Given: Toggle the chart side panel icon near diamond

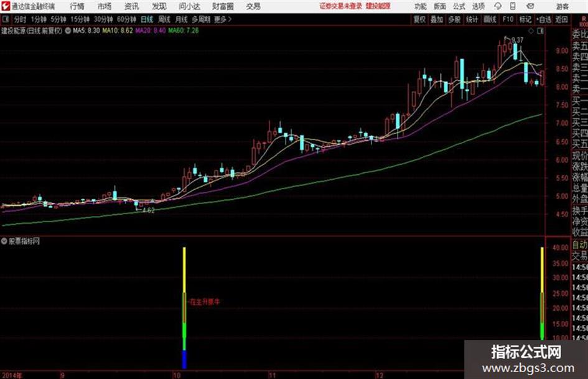Looking at the screenshot, I should [540, 31].
